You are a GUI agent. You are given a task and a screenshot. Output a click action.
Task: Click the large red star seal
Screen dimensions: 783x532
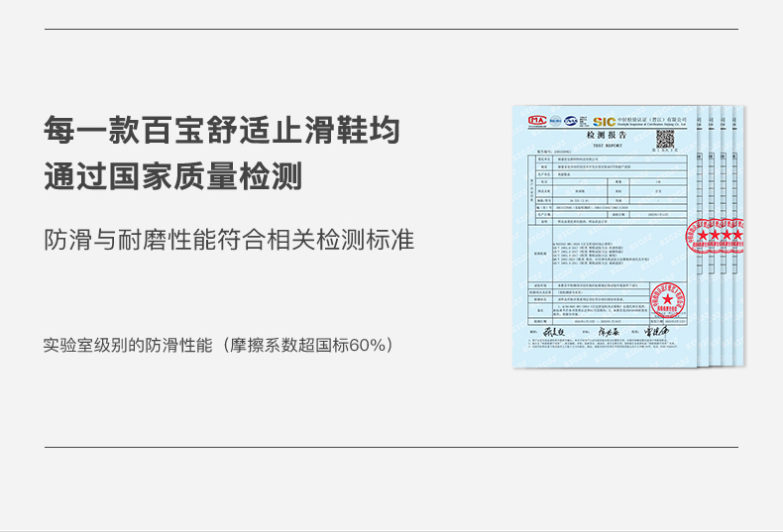[x=666, y=299]
